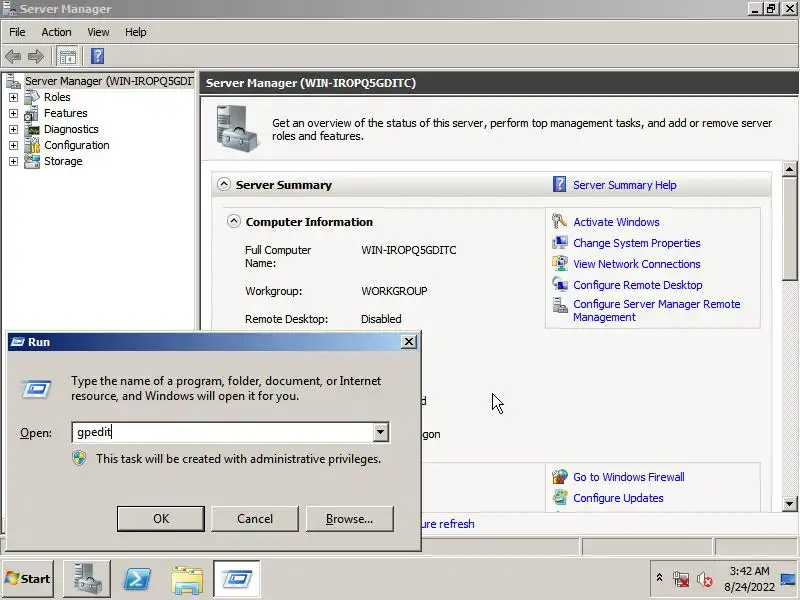Click the scroll up arrow in details pane
The width and height of the screenshot is (800, 600).
click(789, 168)
